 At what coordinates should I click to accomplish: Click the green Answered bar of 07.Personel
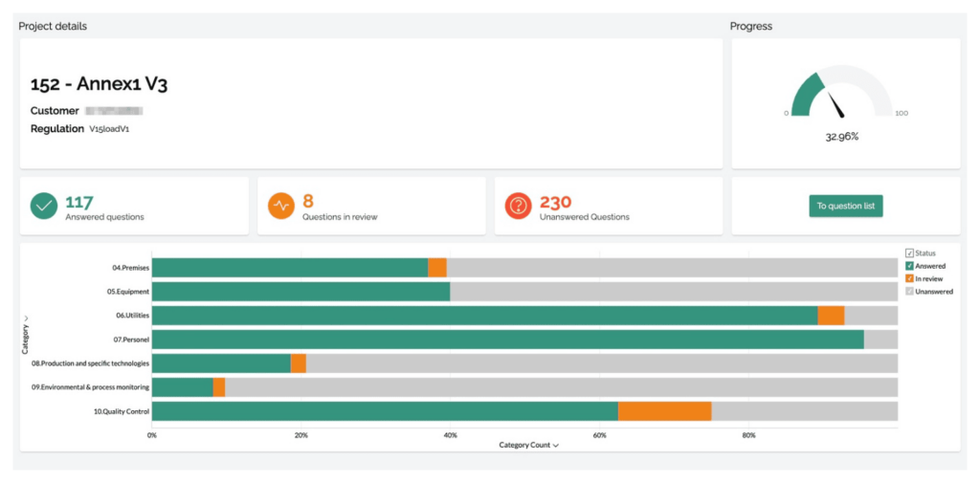(x=507, y=340)
